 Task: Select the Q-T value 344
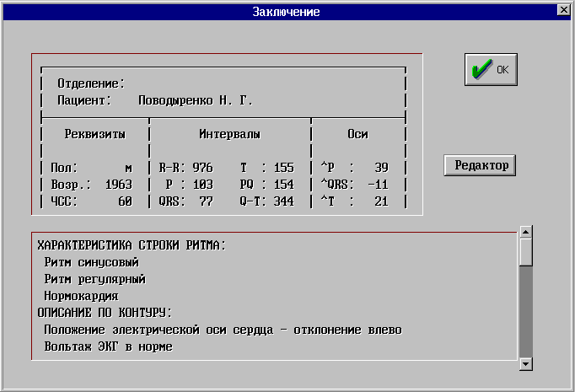(284, 201)
